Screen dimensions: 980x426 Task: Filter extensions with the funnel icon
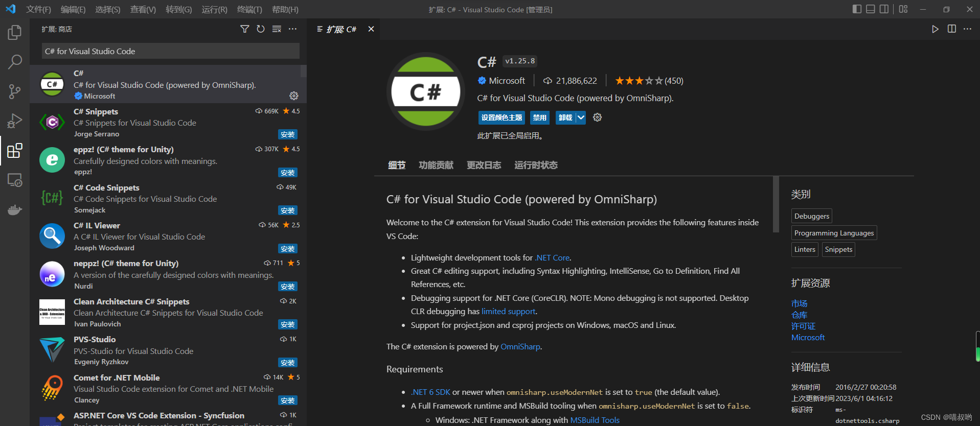click(x=245, y=29)
